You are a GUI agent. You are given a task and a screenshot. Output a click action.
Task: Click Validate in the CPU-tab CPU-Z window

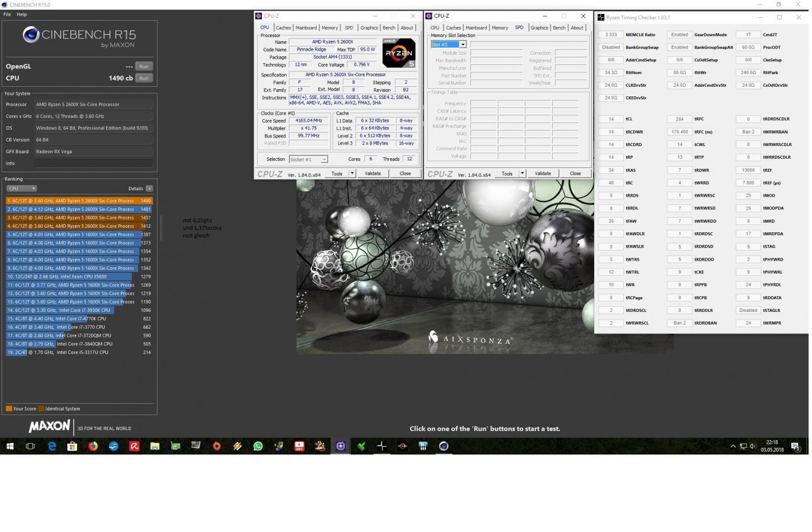373,173
